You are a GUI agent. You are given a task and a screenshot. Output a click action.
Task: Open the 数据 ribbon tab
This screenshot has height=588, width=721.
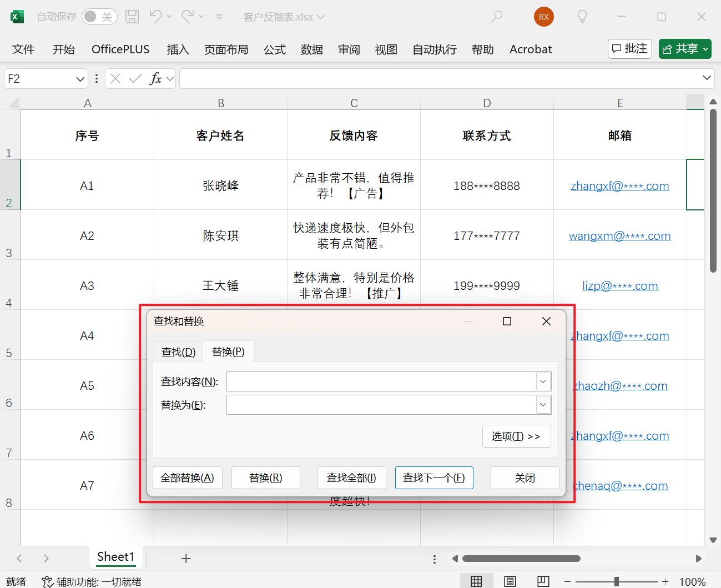[x=311, y=49]
